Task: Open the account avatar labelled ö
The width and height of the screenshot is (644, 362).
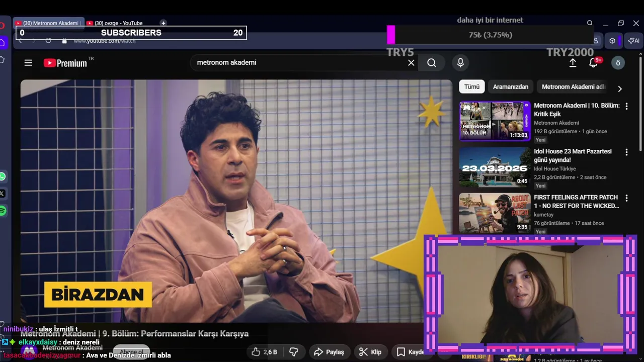Action: coord(618,63)
